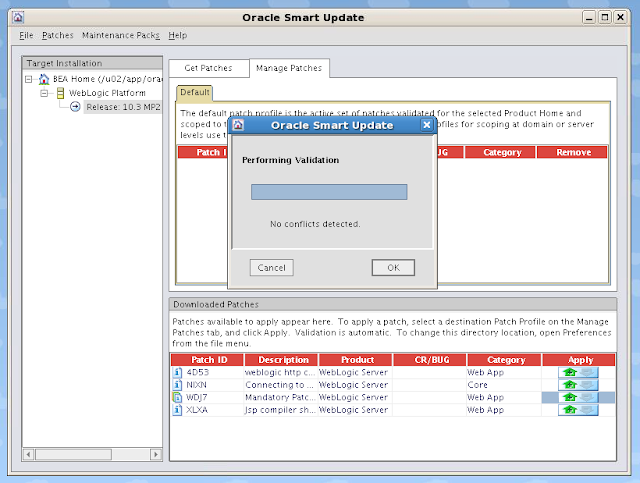Screen dimensions: 640x483
Task: Click the Remove column header in Default profile
Action: point(572,152)
